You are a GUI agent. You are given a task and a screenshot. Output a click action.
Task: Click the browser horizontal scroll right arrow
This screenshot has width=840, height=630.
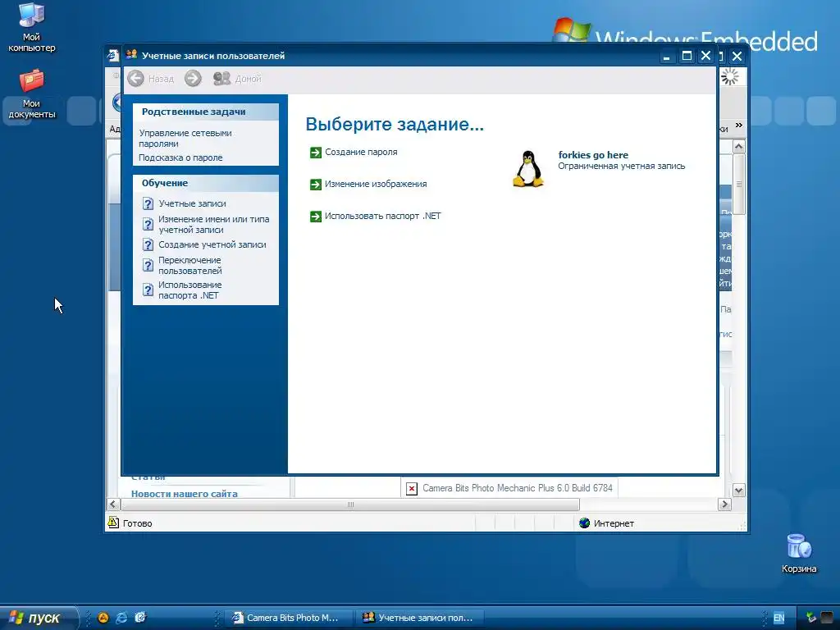click(x=724, y=504)
